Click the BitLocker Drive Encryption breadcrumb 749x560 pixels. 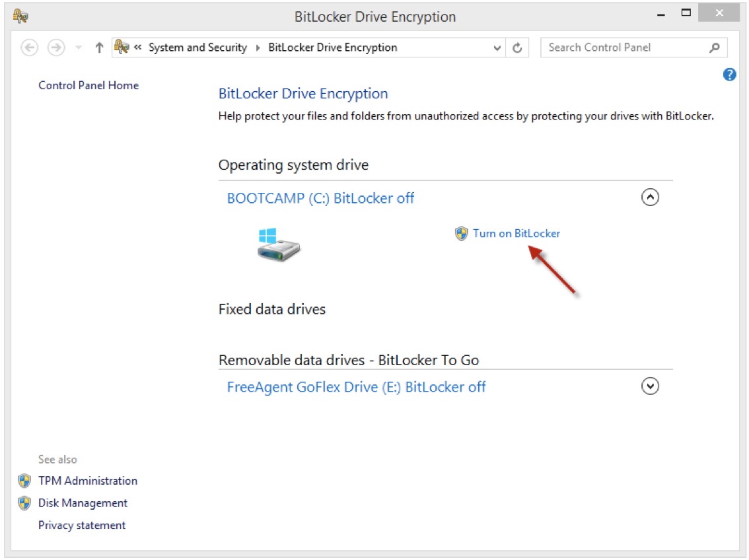coord(332,48)
